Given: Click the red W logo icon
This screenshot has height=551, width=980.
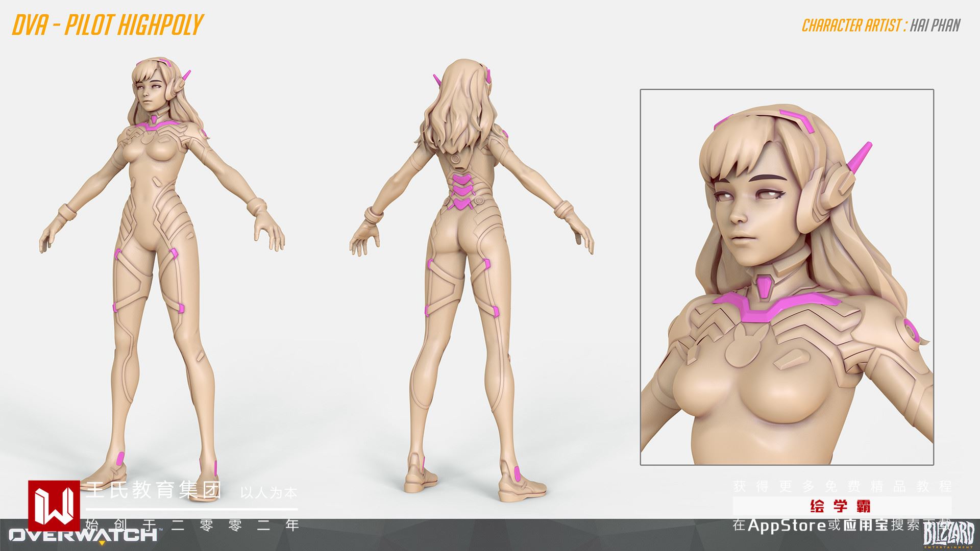Looking at the screenshot, I should [54, 505].
